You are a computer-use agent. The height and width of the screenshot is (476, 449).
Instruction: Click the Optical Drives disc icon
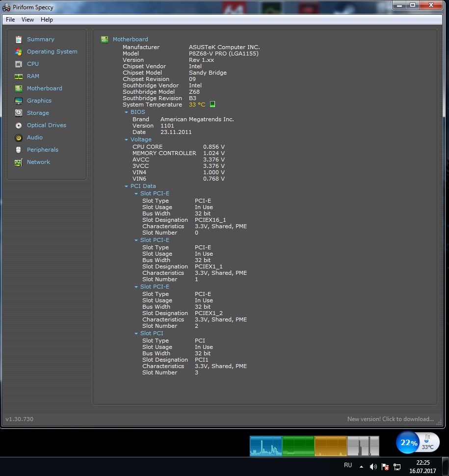pos(19,125)
